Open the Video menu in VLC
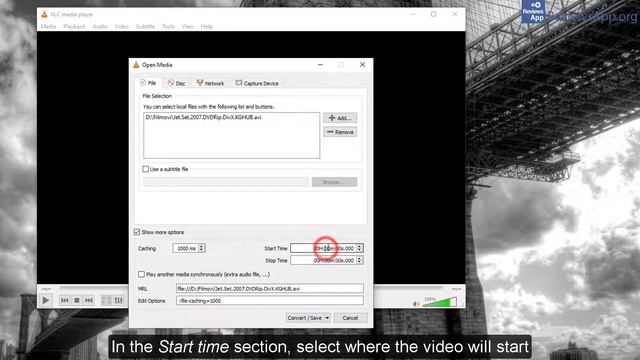Viewport: 640px width, 360px height. [x=122, y=27]
